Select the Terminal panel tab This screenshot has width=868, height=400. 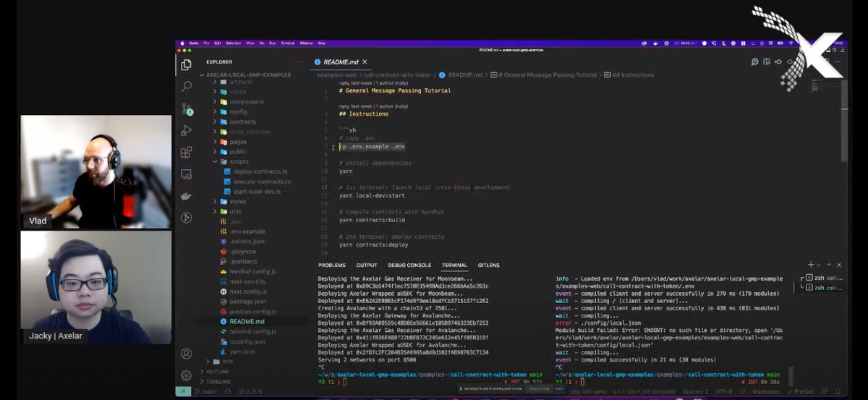point(454,265)
